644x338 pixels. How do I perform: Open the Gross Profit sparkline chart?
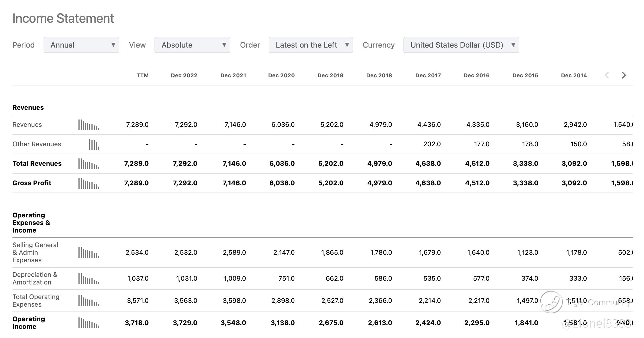[89, 183]
